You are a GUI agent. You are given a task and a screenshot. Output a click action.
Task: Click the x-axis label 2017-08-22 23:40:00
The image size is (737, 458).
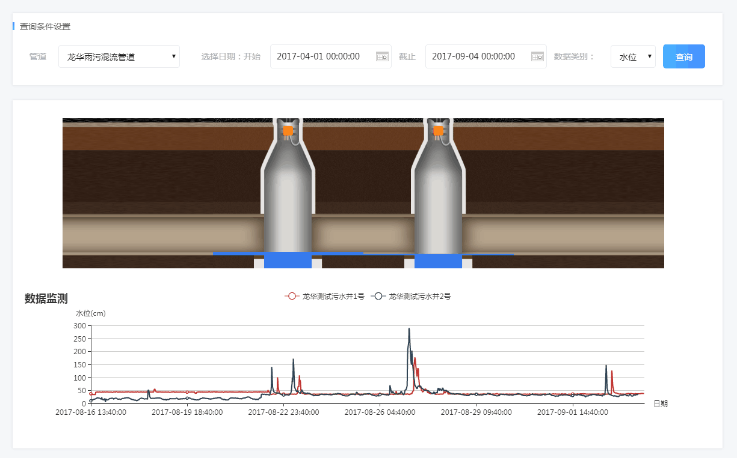283,412
